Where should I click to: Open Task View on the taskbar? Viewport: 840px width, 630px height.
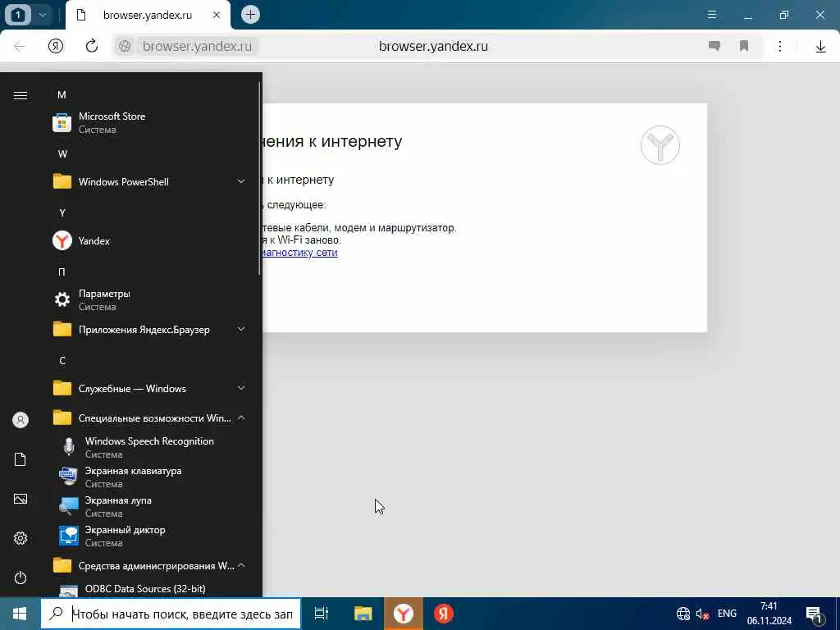pyautogui.click(x=322, y=614)
